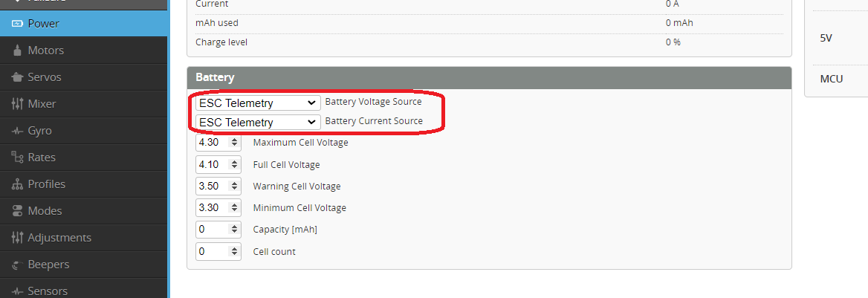Click the Gyro waveform icon
This screenshot has height=298, width=868.
click(18, 131)
